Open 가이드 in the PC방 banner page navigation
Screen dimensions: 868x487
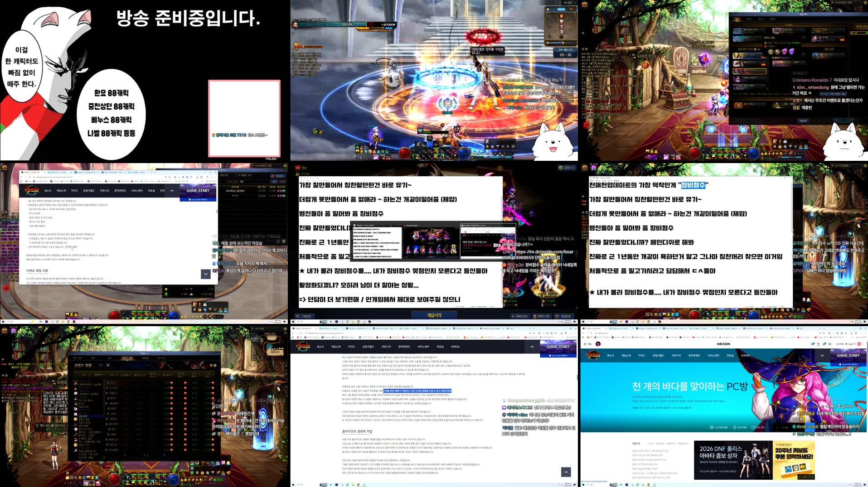click(641, 356)
